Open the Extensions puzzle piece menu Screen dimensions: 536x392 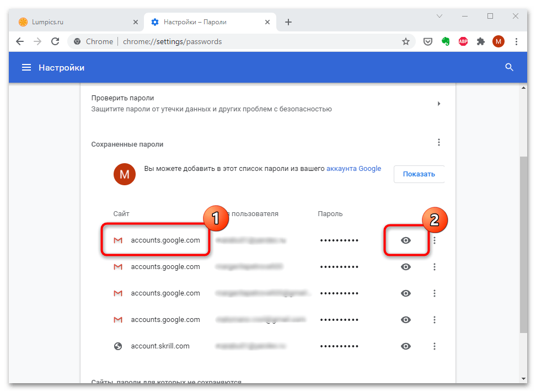[480, 41]
